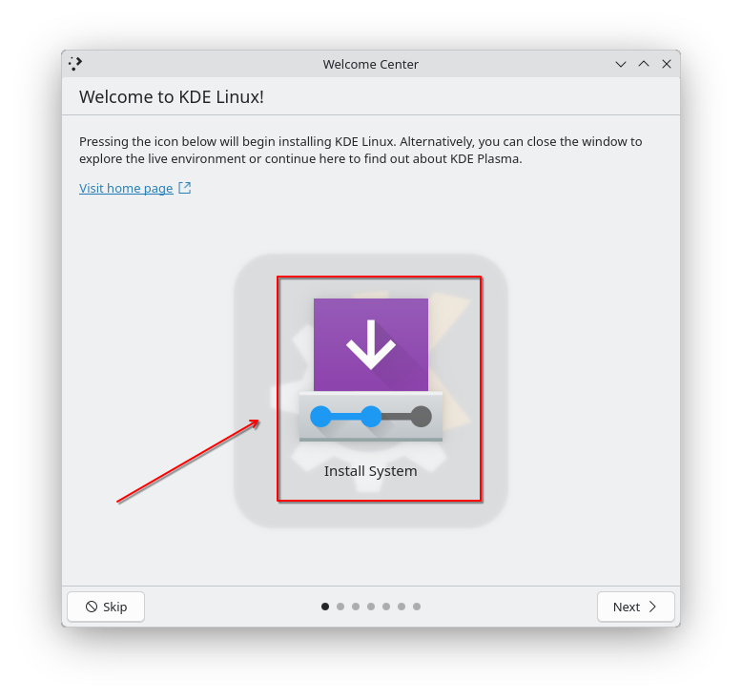
Task: Maximize the Welcome Center window
Action: point(644,64)
